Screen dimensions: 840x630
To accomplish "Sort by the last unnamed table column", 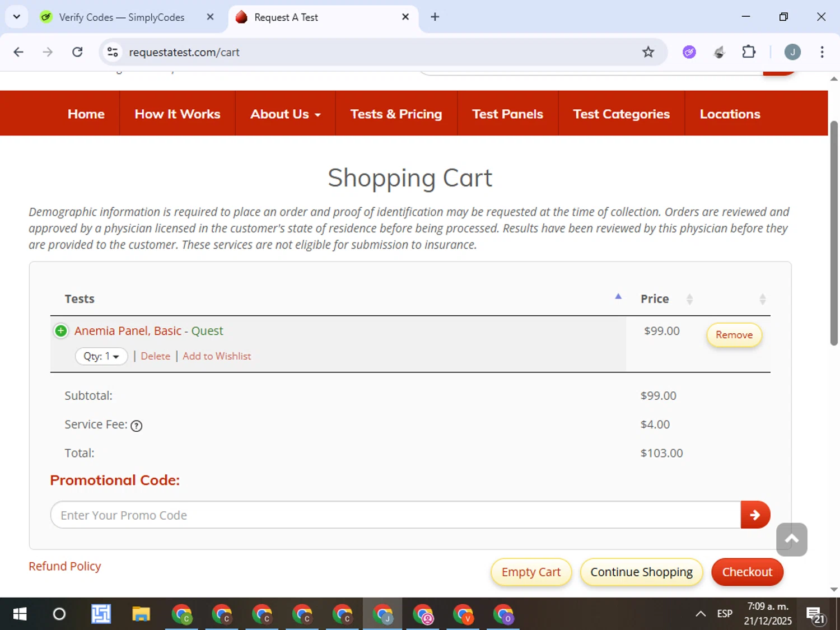I will (x=762, y=299).
